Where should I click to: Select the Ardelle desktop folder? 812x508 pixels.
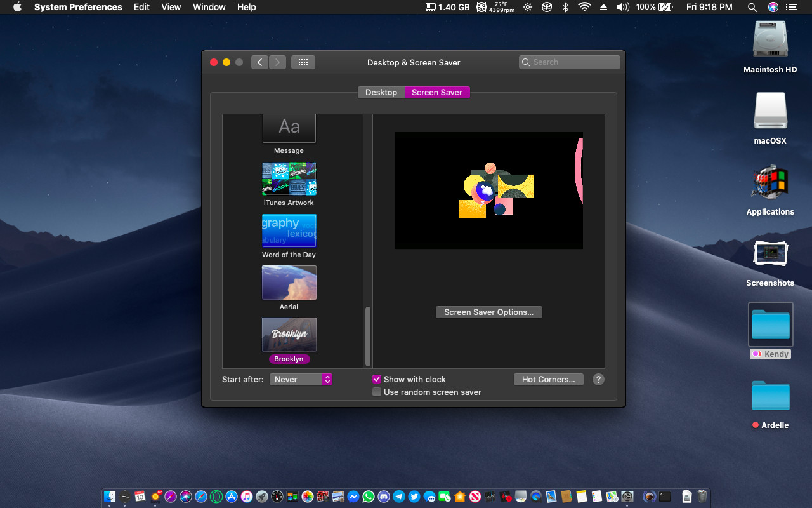(x=771, y=395)
